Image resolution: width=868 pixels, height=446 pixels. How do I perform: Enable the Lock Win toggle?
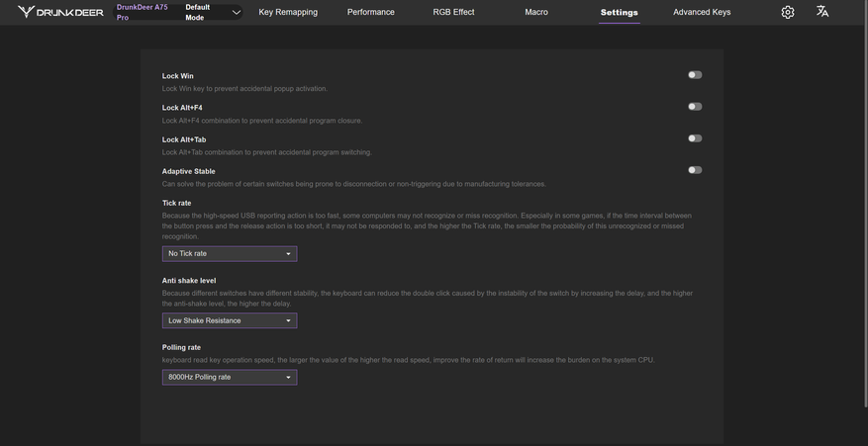pos(695,75)
